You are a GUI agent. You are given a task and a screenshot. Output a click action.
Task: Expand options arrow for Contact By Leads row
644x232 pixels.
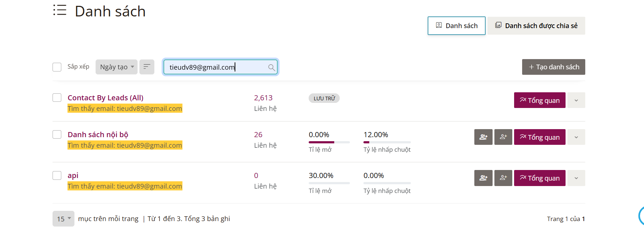click(576, 100)
